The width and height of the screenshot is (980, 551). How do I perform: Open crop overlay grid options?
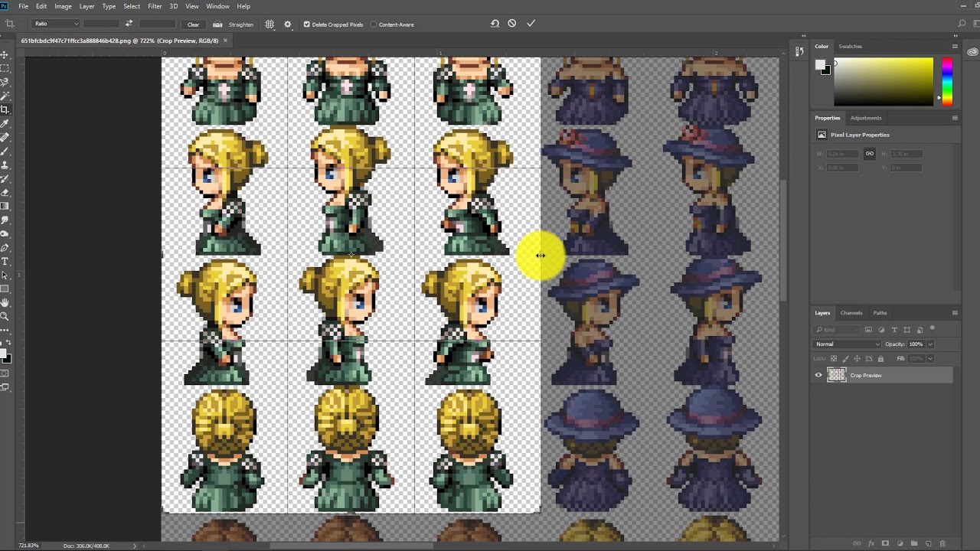[x=269, y=24]
